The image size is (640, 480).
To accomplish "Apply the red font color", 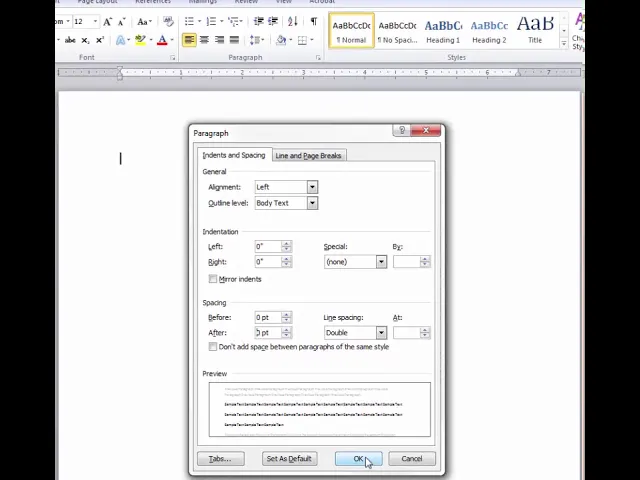I will pos(162,40).
